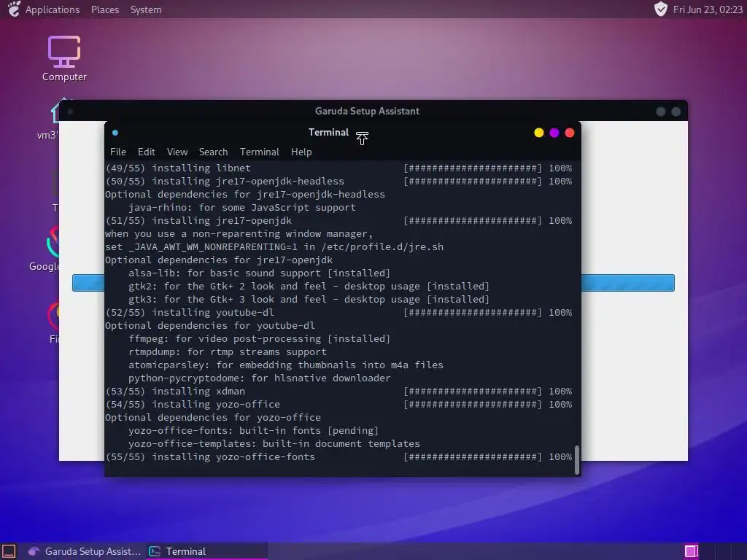Viewport: 747px width, 560px height.
Task: Click the shield icon in the top panel
Action: [x=660, y=9]
